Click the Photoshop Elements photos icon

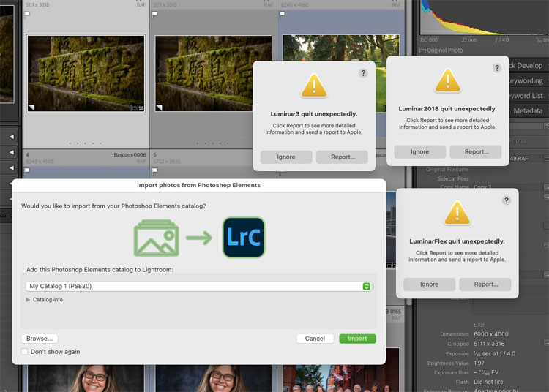click(157, 238)
